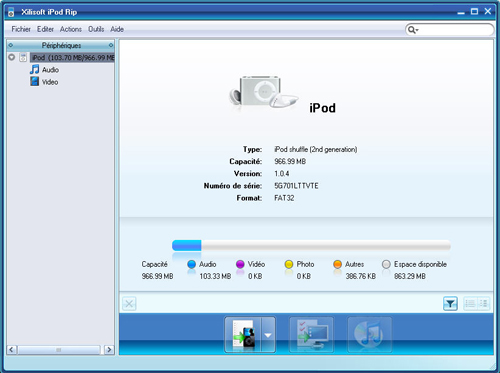Click the 863.29 MB available space value
Viewport: 500px width, 373px height.
pyautogui.click(x=410, y=276)
